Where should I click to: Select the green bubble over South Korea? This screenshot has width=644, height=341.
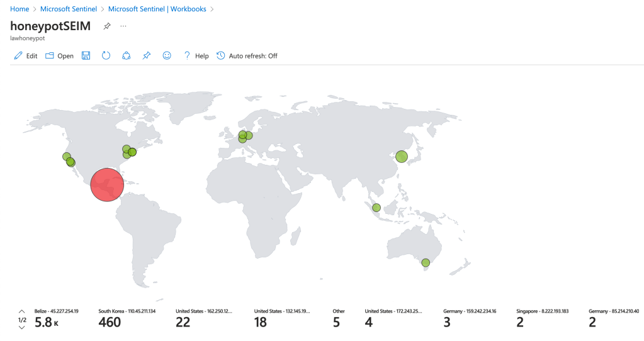click(401, 157)
